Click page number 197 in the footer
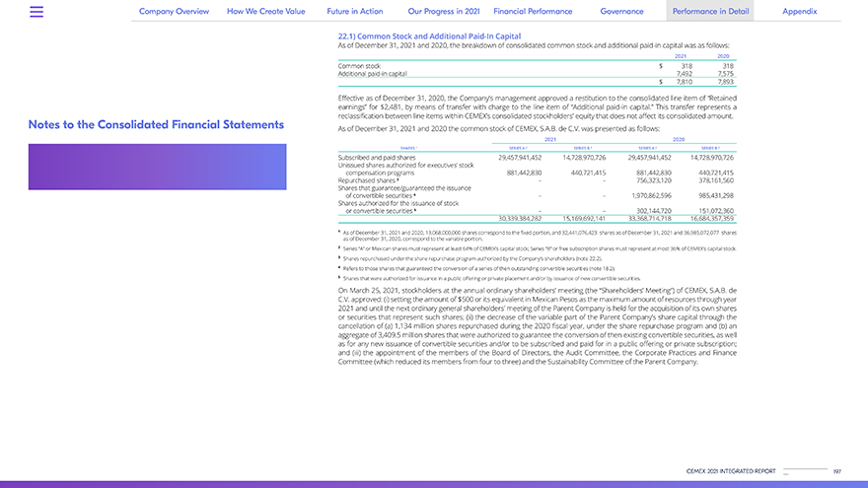The width and height of the screenshot is (868, 488). click(836, 472)
